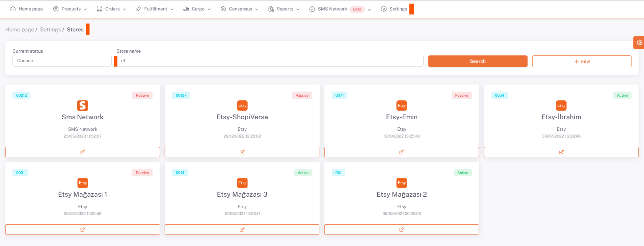Expand the SMS Network menu chevron
The image size is (644, 246).
(370, 9)
